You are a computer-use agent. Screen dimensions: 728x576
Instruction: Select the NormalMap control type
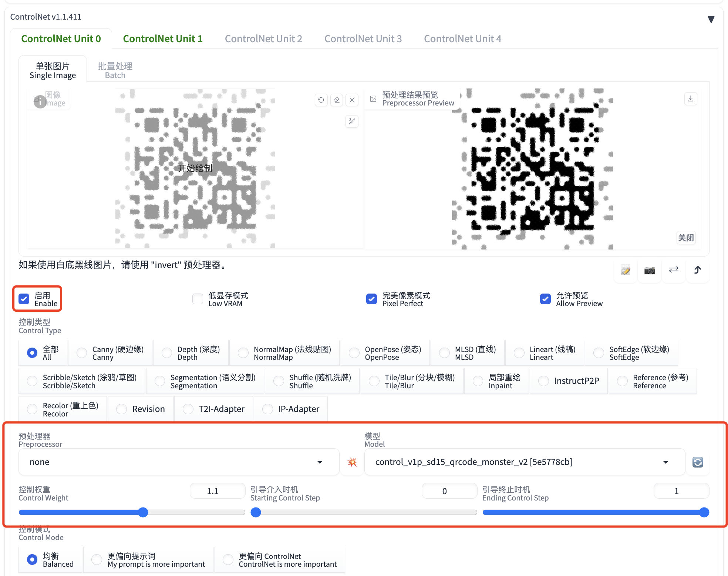[x=284, y=353]
